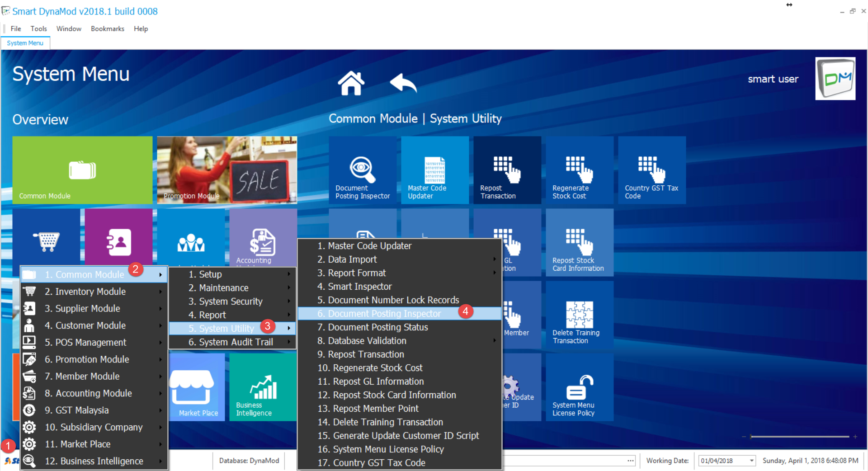
Task: Open the Common Module green tile
Action: click(x=82, y=170)
